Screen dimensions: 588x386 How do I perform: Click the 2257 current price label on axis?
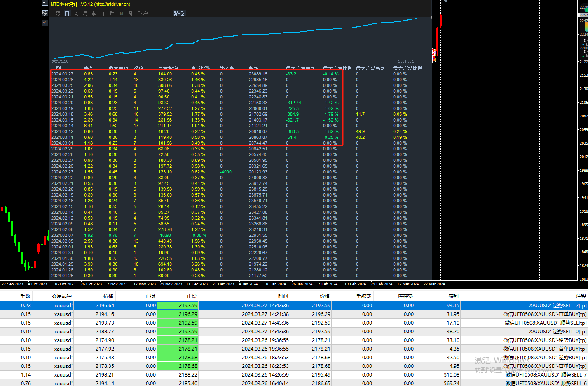point(583,15)
